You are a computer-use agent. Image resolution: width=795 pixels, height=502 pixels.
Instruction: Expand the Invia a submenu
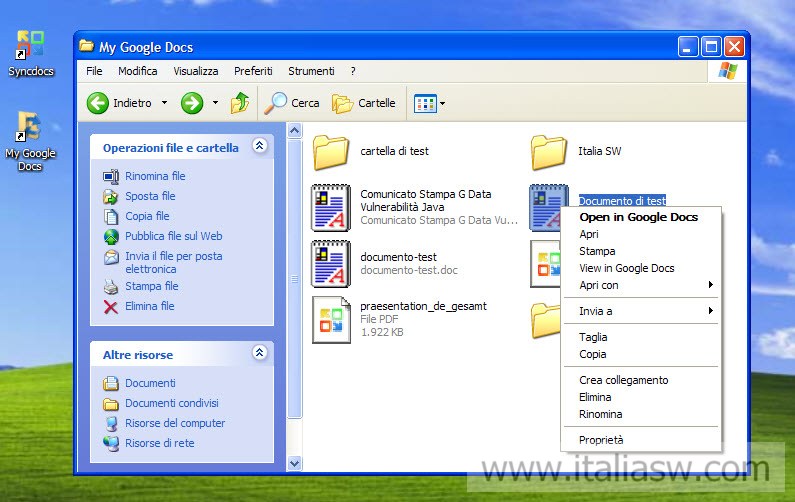(x=711, y=311)
